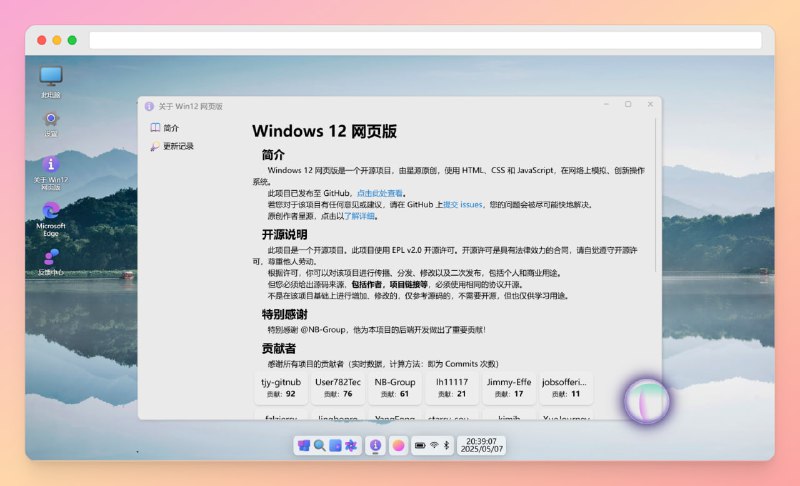Click the 'Windows 12 网页版' heading
800x486 pixels.
point(324,131)
